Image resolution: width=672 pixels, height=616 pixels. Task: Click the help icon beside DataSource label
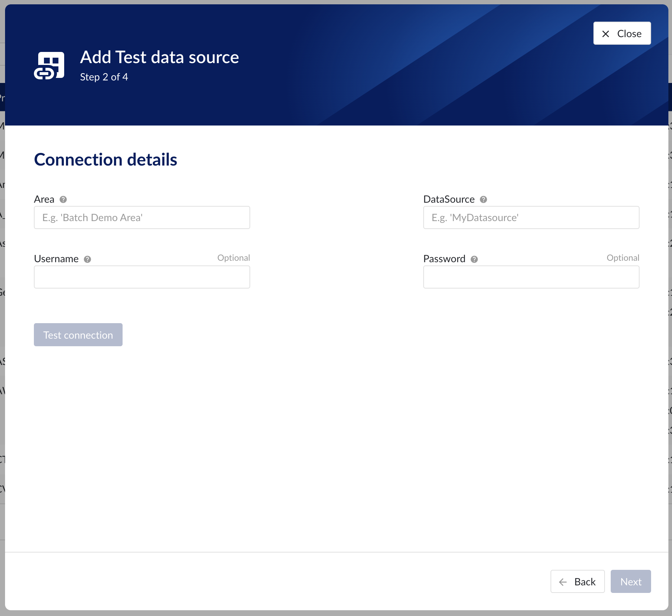point(484,199)
